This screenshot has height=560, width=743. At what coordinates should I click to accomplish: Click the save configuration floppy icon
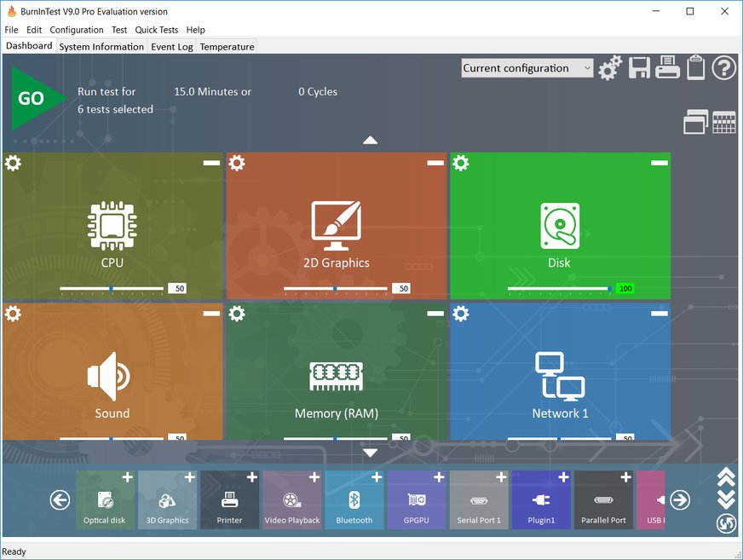tap(640, 68)
